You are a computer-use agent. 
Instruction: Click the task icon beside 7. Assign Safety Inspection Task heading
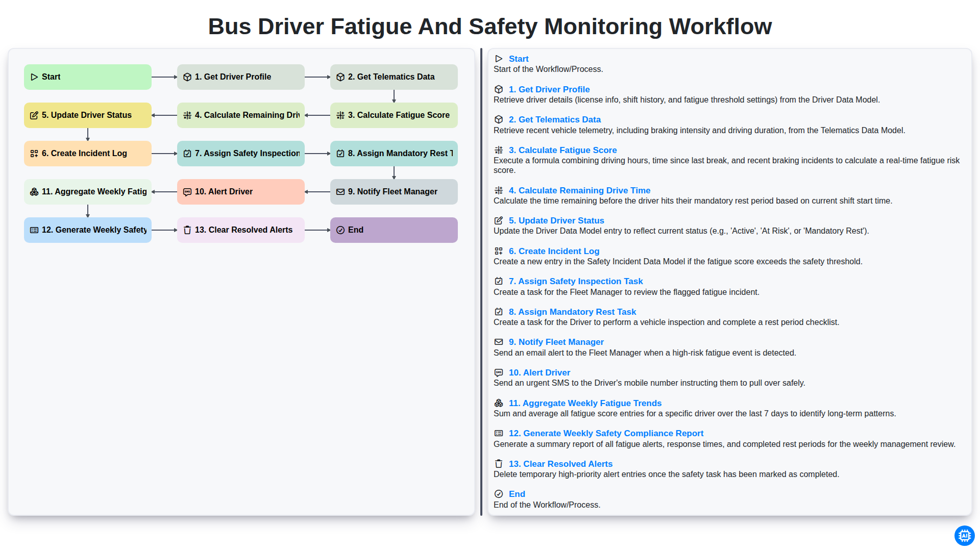click(x=499, y=281)
